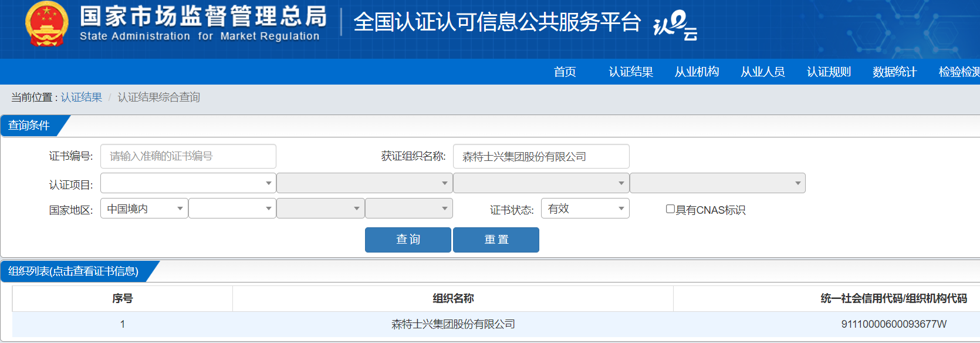Open the 首页 menu item
Viewport: 980px width, 343px height.
click(x=565, y=72)
